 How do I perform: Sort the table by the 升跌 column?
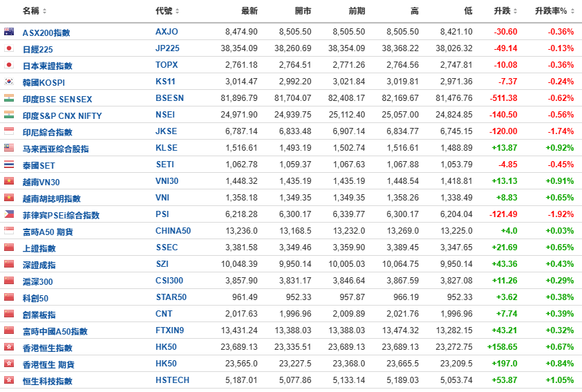(x=505, y=11)
